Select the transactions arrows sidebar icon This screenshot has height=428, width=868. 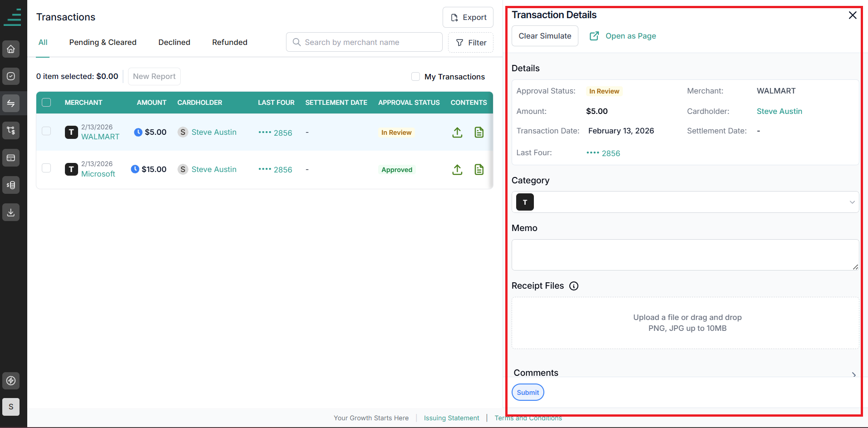[11, 103]
